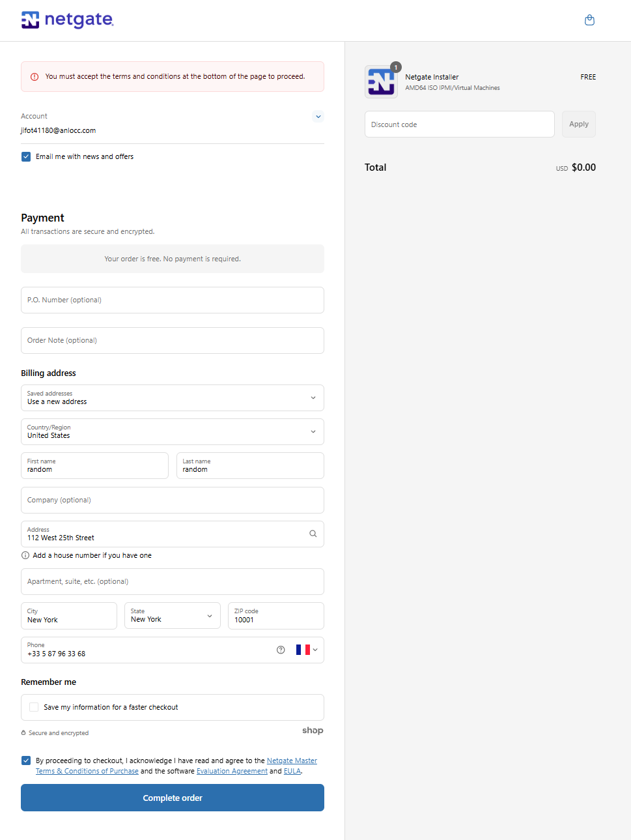Click the Netgate Installer product thumbnail
The height and width of the screenshot is (840, 631).
[x=382, y=81]
